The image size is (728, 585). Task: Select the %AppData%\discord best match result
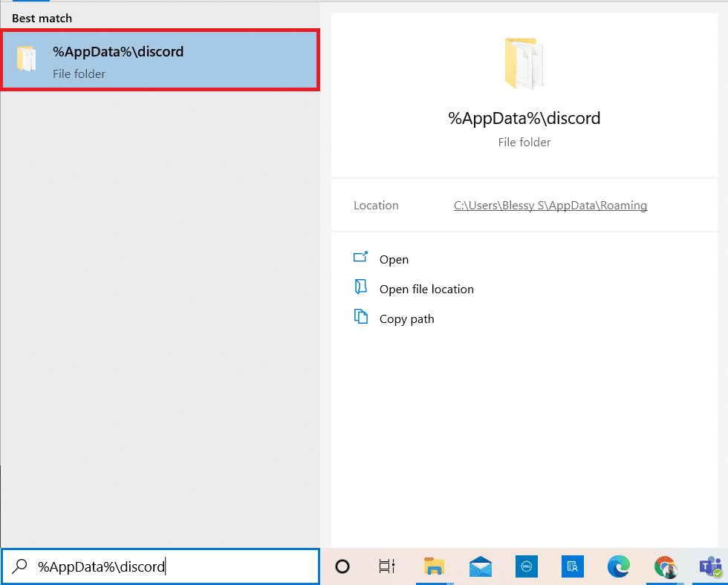160,61
